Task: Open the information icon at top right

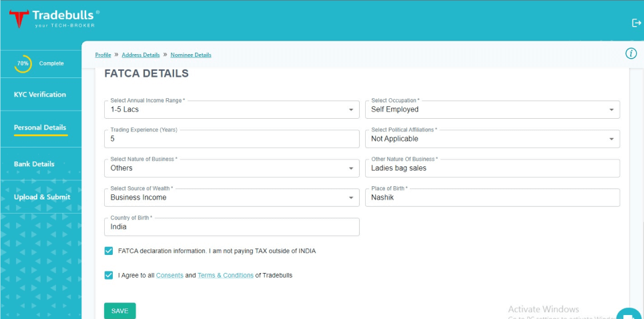Action: pos(631,53)
